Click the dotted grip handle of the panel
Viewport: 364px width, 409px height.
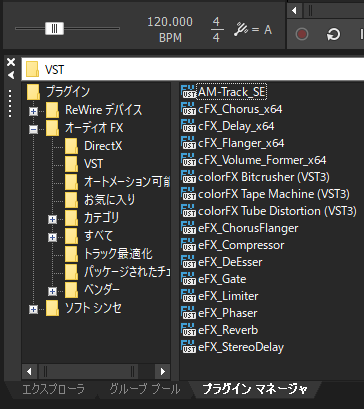tap(10, 103)
